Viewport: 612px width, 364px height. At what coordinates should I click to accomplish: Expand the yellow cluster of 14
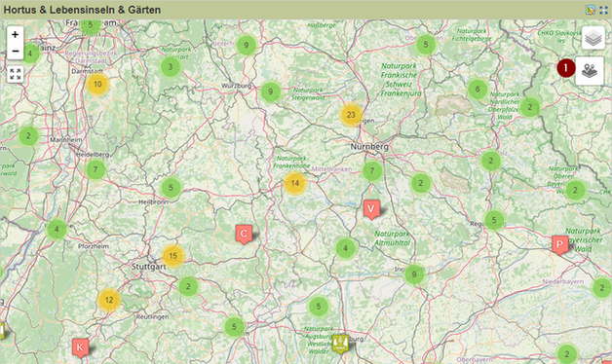295,183
